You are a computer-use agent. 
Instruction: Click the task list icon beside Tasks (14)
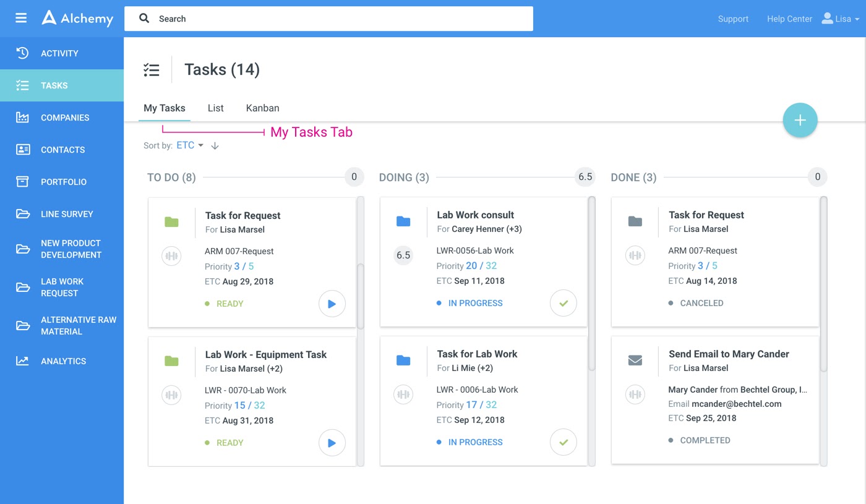[x=152, y=69]
